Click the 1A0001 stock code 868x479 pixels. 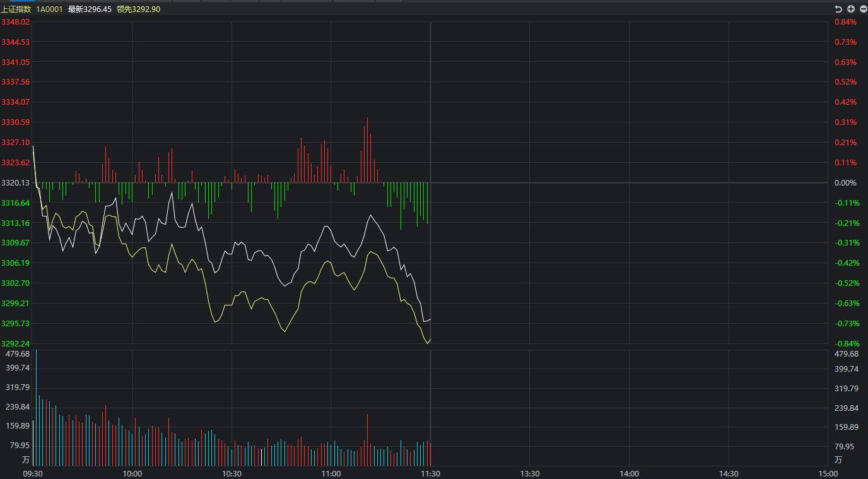[49, 9]
